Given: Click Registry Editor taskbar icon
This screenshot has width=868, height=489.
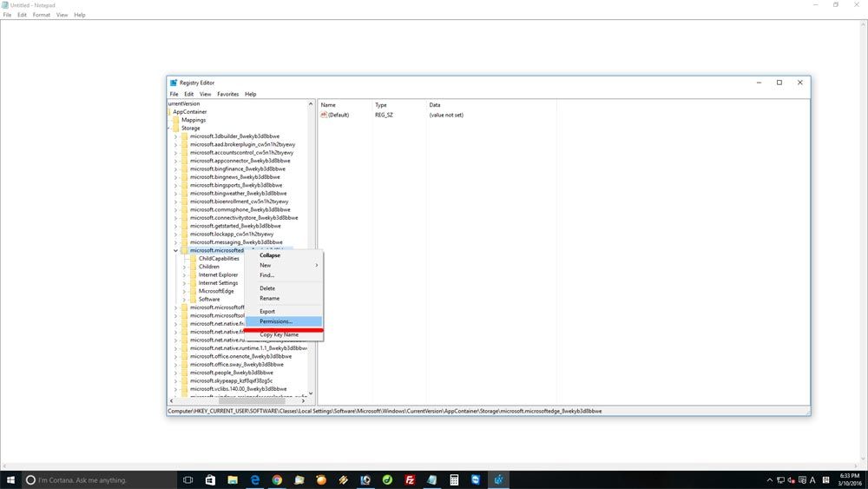Looking at the screenshot, I should pos(498,479).
